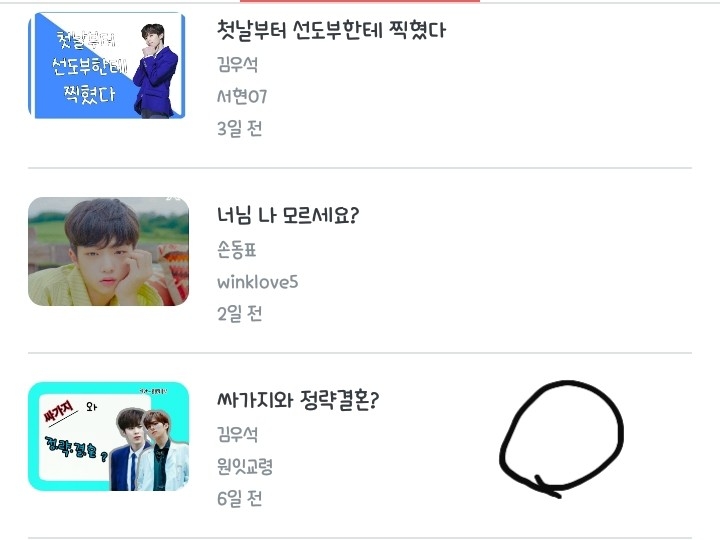Screen dimensions: 720x540
Task: Select the title 첫날부터 선도부한테 찍혔다
Action: (x=331, y=30)
